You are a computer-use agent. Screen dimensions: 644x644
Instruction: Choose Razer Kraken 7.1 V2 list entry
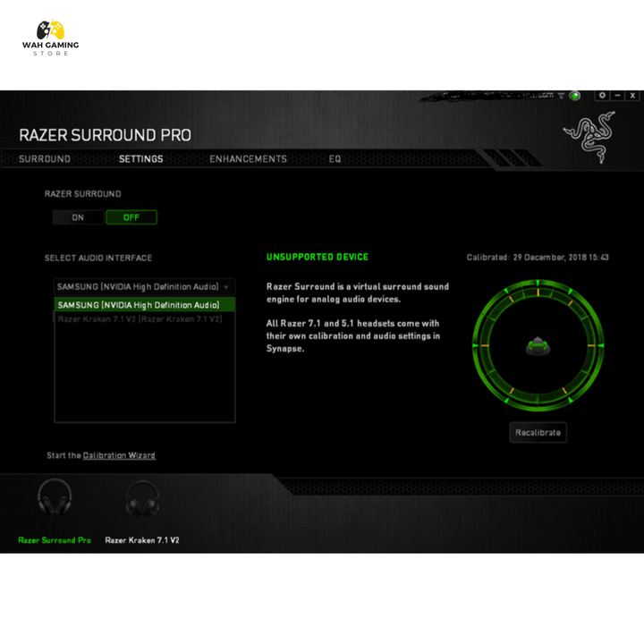pos(145,318)
